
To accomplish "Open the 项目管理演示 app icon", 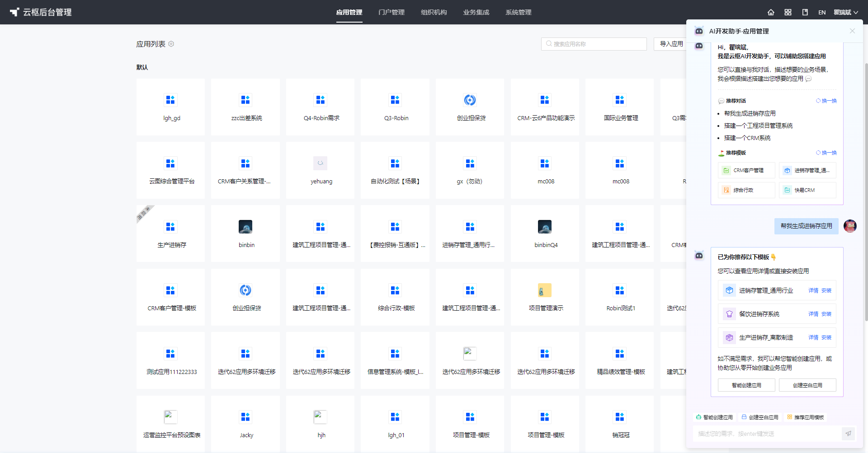I will tap(545, 290).
